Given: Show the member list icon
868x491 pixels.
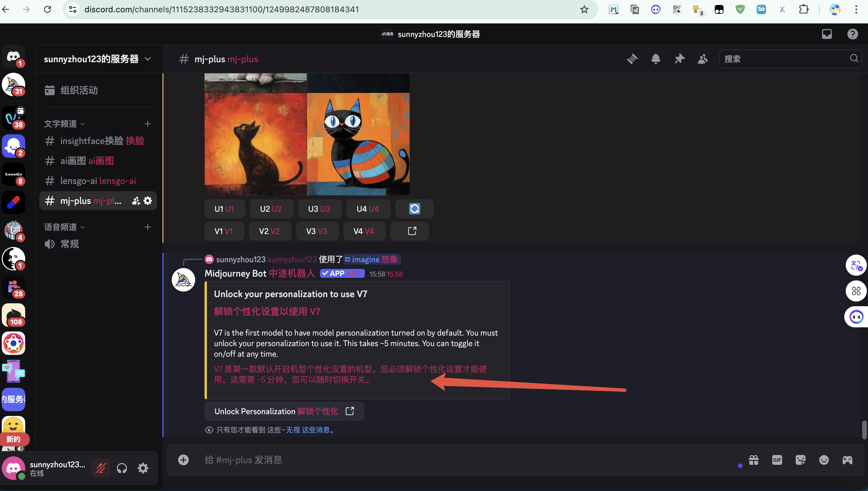Looking at the screenshot, I should pyautogui.click(x=702, y=59).
